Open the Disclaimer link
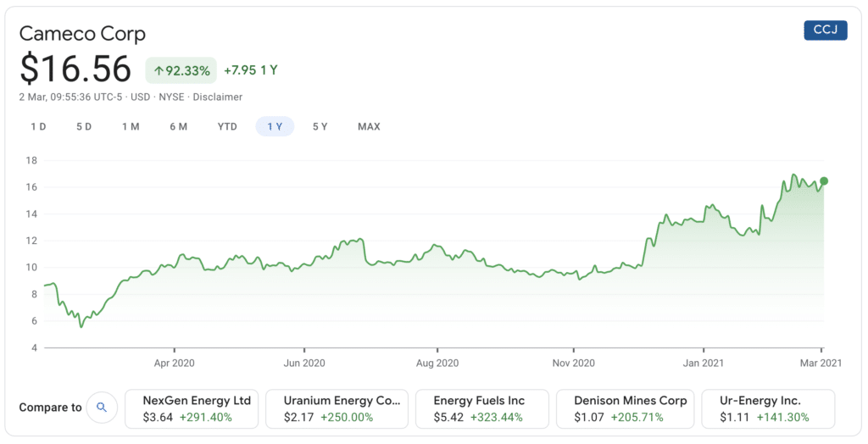The image size is (868, 444). point(218,97)
